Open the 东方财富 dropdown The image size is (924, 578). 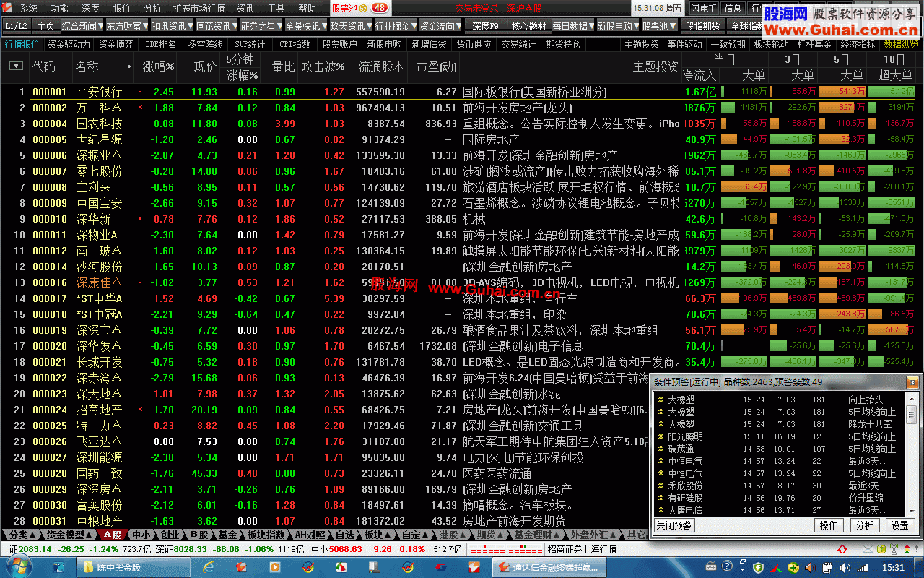pos(127,26)
